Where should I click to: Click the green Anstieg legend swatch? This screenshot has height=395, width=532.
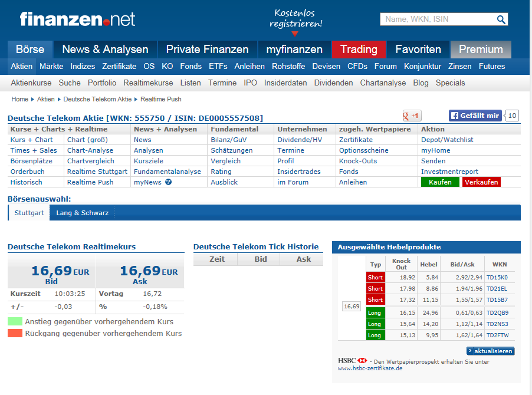click(x=15, y=321)
